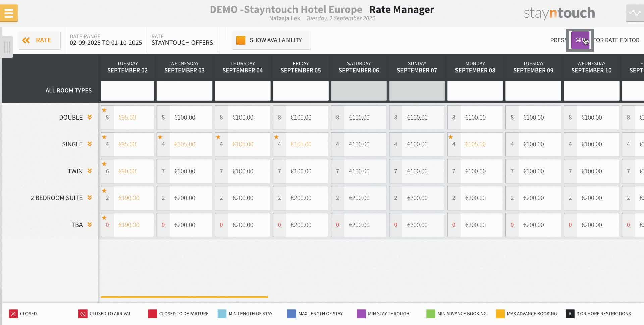
Task: Click the MIN ADVANCE BOOKING green swatch
Action: [x=431, y=314]
